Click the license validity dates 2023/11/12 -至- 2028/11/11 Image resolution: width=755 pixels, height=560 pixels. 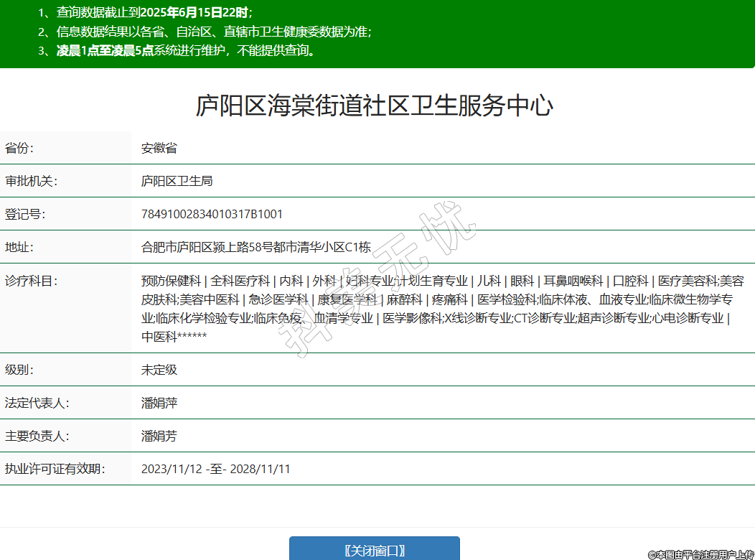[x=215, y=469]
